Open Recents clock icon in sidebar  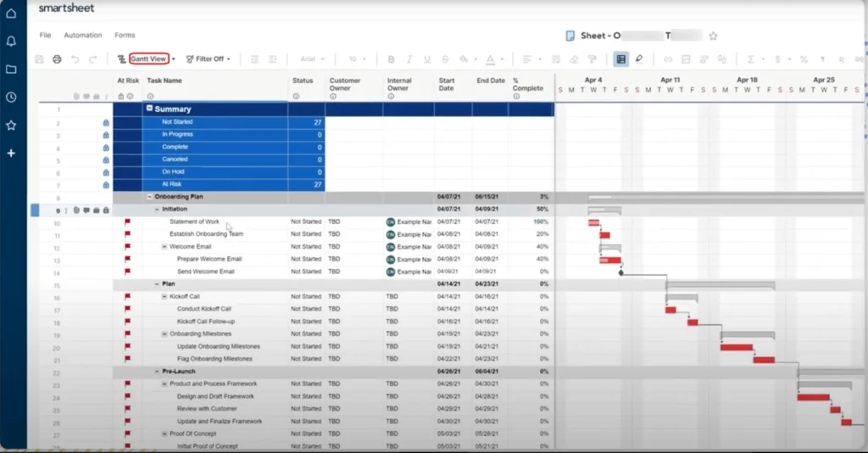click(x=11, y=98)
